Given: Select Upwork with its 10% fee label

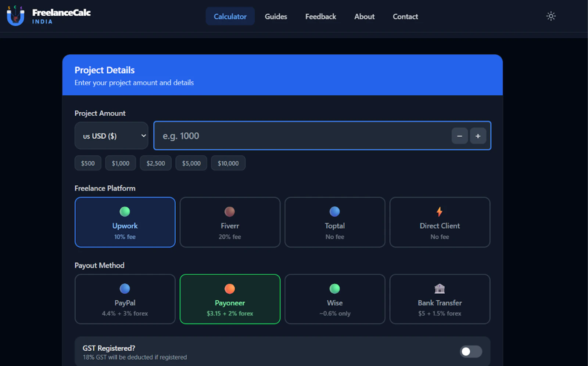Looking at the screenshot, I should point(125,237).
